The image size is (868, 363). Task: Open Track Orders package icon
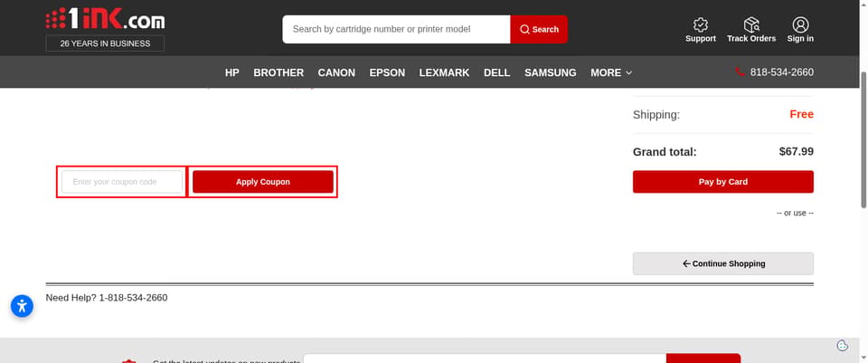tap(751, 24)
